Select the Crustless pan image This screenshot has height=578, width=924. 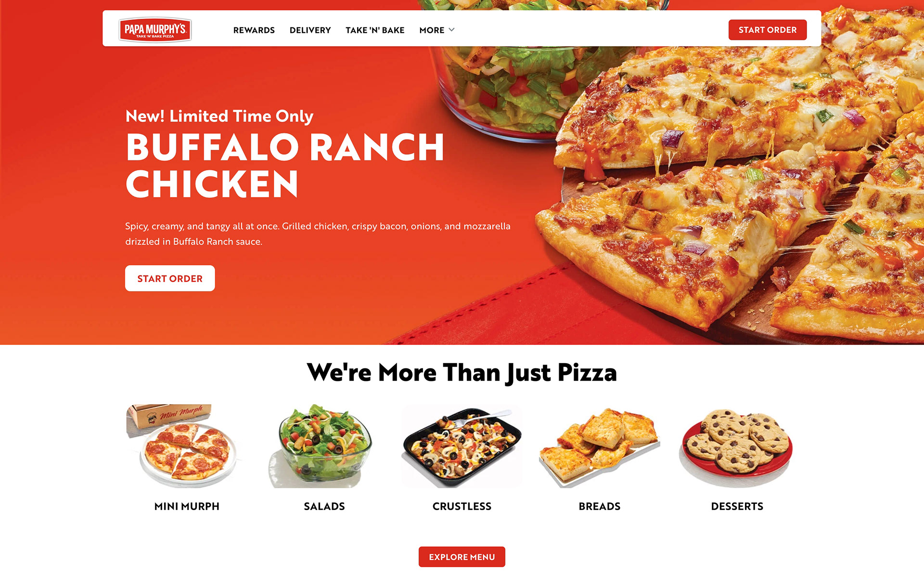(x=462, y=446)
